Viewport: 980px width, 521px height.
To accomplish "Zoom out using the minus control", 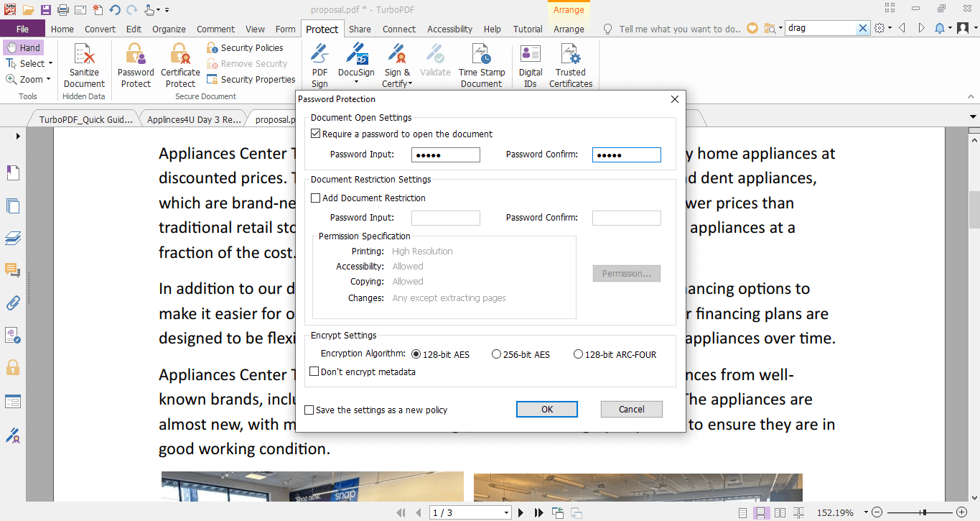I will pos(877,512).
